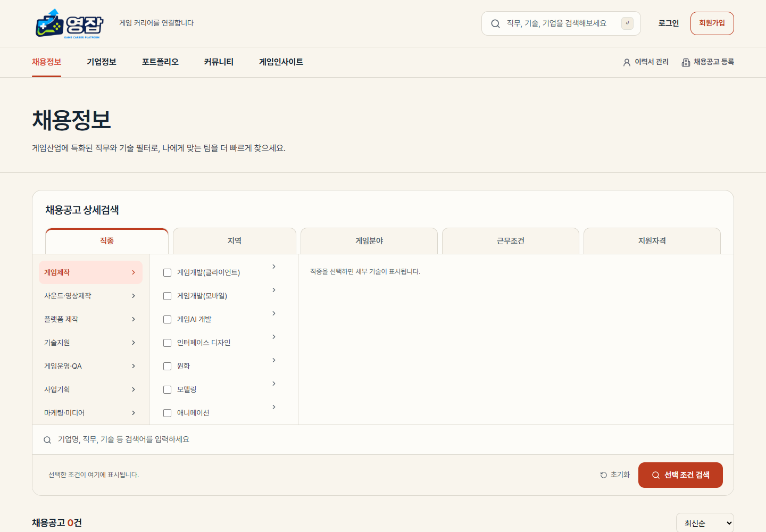This screenshot has height=532, width=766.
Task: Switch to the 게임분야 tab
Action: click(369, 241)
